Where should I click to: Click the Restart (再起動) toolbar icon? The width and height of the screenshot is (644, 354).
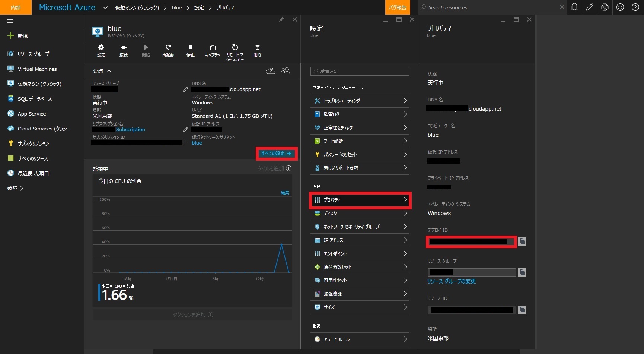pos(168,50)
